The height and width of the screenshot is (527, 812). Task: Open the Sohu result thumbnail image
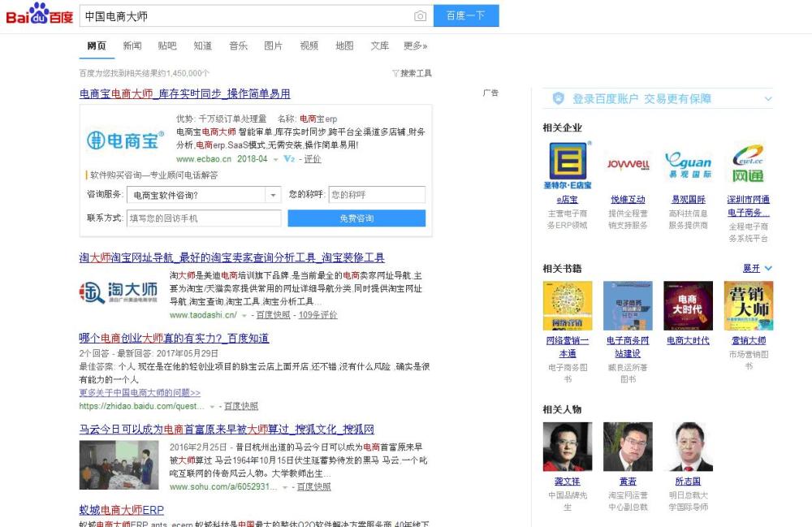tap(119, 464)
